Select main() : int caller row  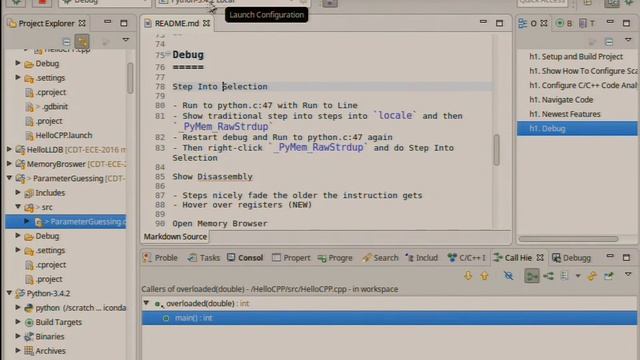[x=389, y=318]
